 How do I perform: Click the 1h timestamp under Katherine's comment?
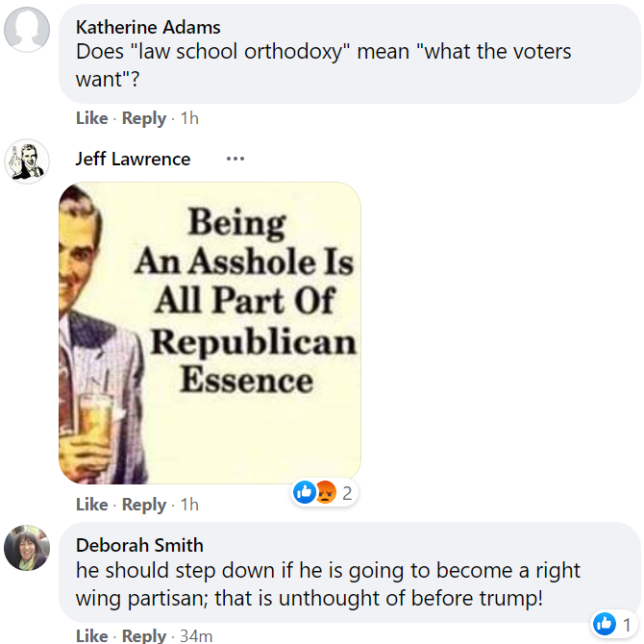[x=189, y=118]
